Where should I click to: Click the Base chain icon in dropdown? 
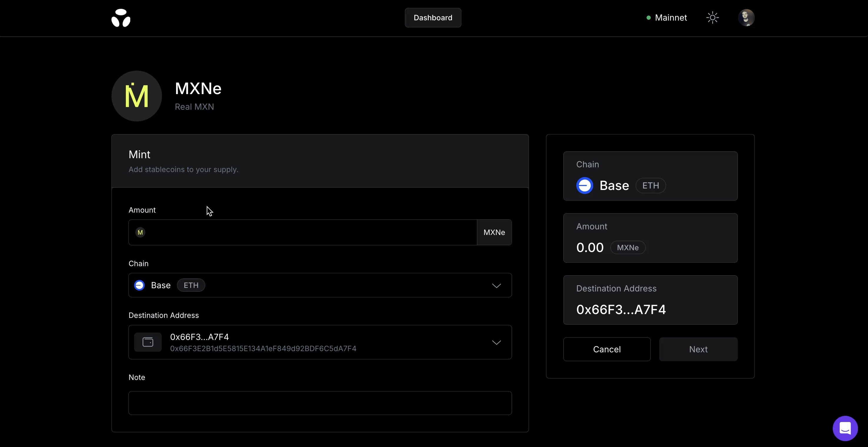coord(139,285)
